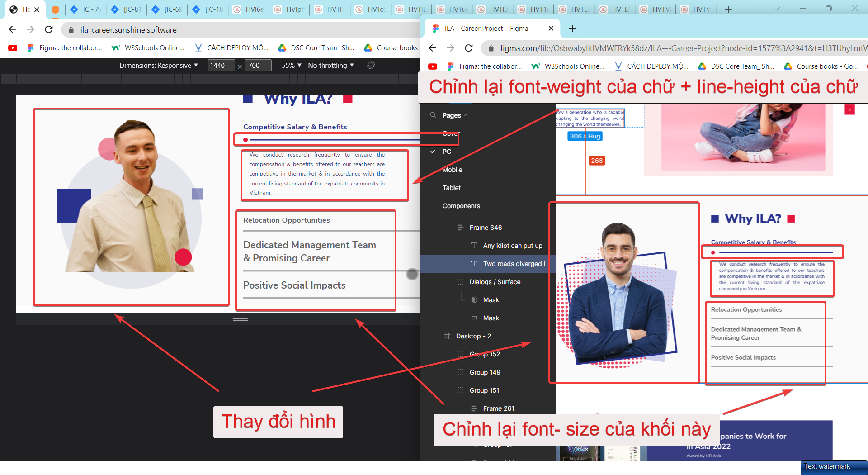Click the Frame 346 layer icon
Image resolution: width=868 pixels, height=475 pixels.
pyautogui.click(x=461, y=228)
